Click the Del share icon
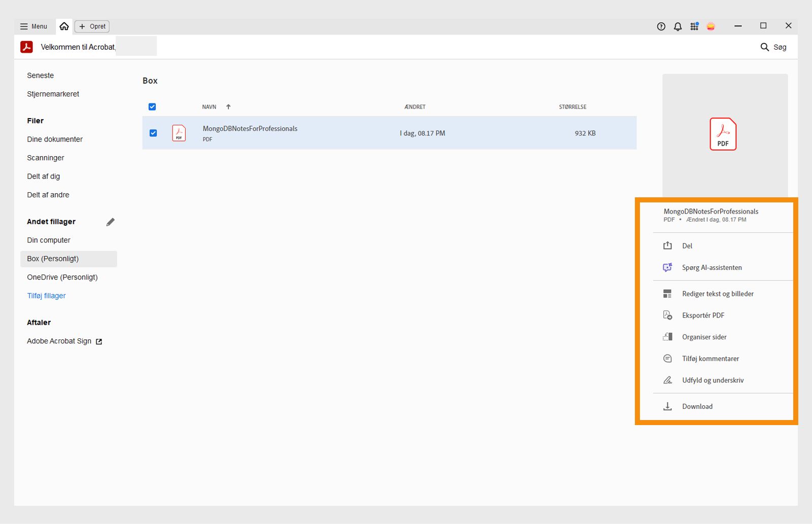 point(667,246)
